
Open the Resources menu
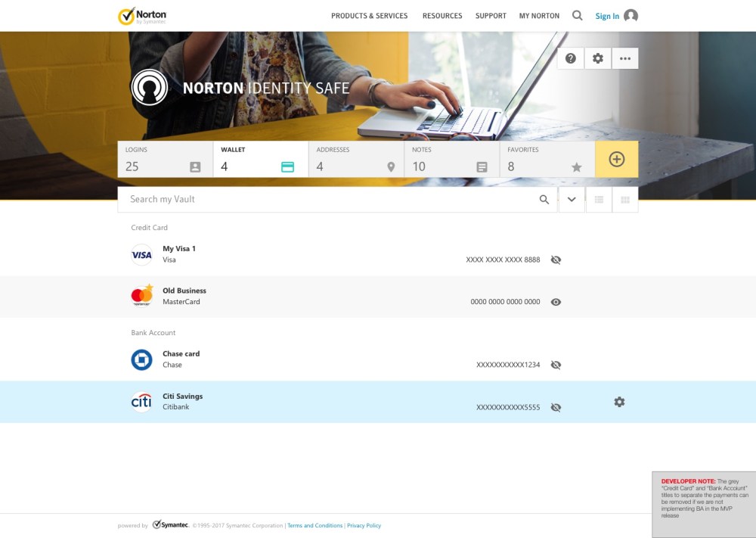[442, 16]
